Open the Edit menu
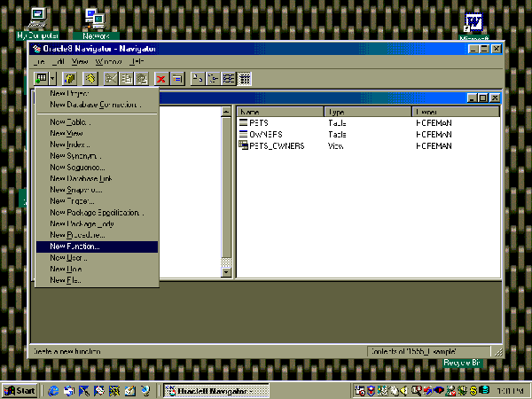532x399 pixels. pos(59,62)
